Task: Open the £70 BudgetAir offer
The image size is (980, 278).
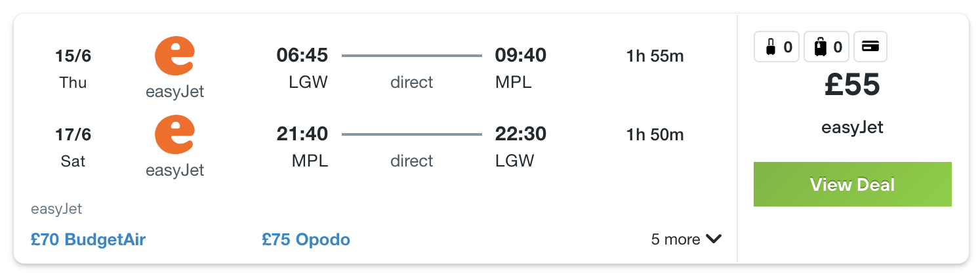Action: (88, 239)
